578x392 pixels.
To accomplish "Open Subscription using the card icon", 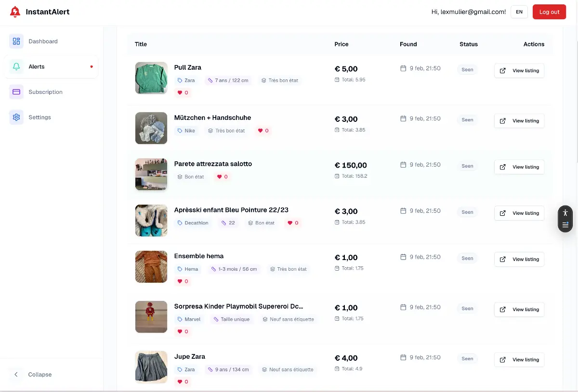I will tap(16, 92).
